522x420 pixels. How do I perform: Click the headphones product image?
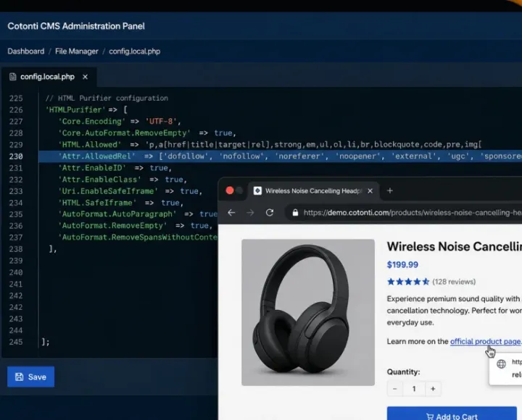click(308, 312)
